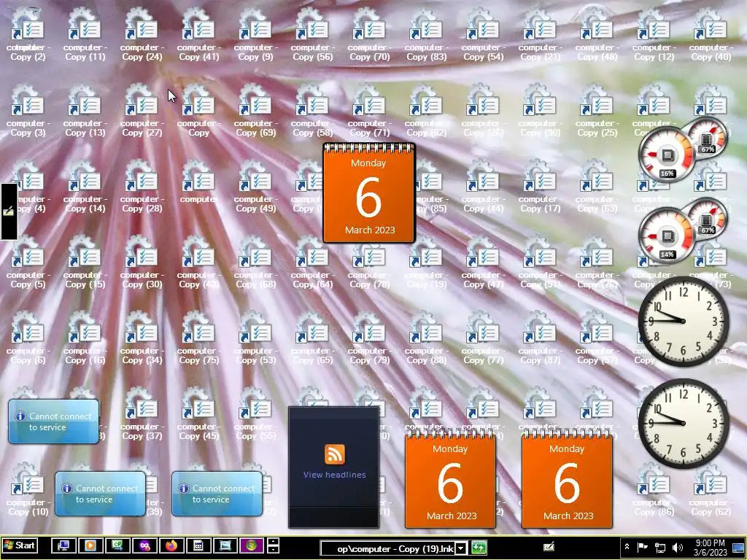Select computer - Copy (45) shortcut
747x560 pixels.
coord(198,414)
